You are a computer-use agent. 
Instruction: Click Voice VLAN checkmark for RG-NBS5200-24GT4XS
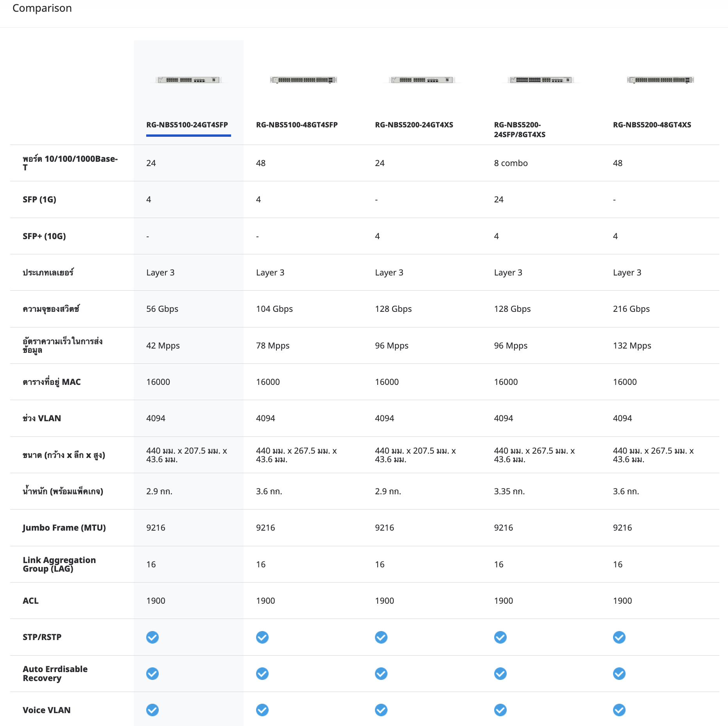[x=381, y=710]
